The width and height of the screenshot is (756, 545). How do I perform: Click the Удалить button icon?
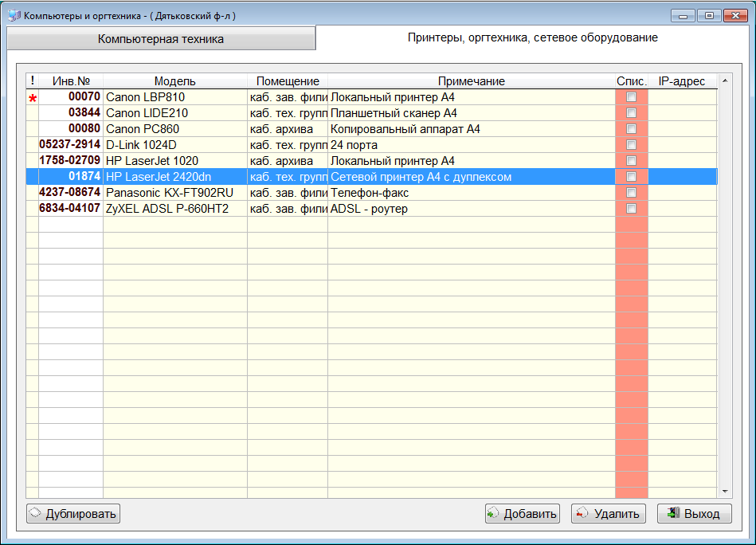582,512
